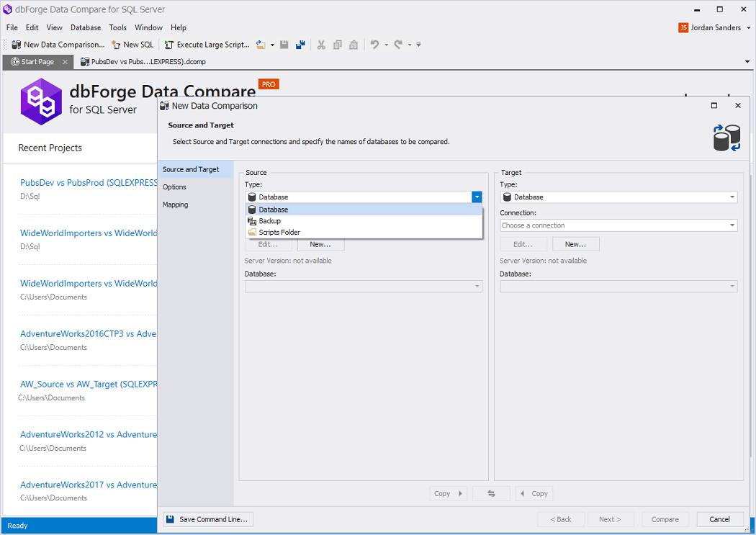Open the Source Database combo box
This screenshot has width=756, height=535.
(x=364, y=287)
